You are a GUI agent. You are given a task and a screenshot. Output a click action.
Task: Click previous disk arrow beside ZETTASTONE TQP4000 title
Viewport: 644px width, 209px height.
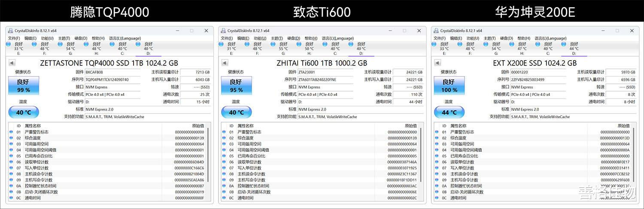pos(12,63)
